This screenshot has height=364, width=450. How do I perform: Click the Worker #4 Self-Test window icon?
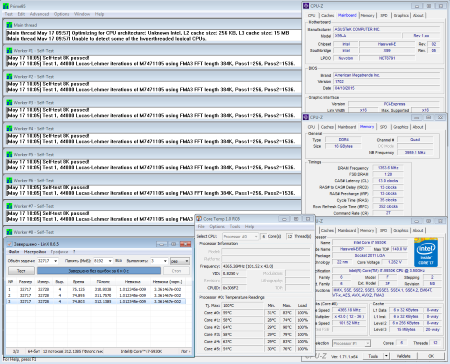click(9, 128)
